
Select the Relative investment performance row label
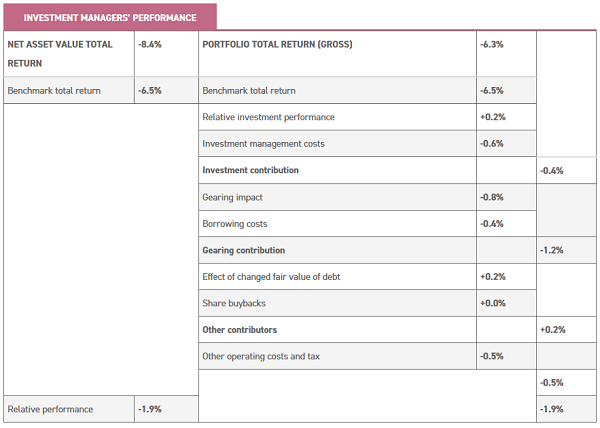(268, 117)
